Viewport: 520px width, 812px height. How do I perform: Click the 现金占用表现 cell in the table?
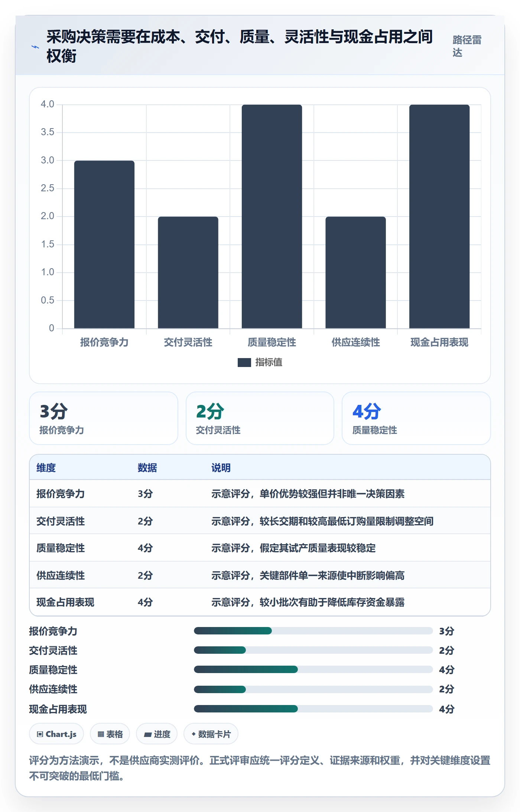[65, 602]
